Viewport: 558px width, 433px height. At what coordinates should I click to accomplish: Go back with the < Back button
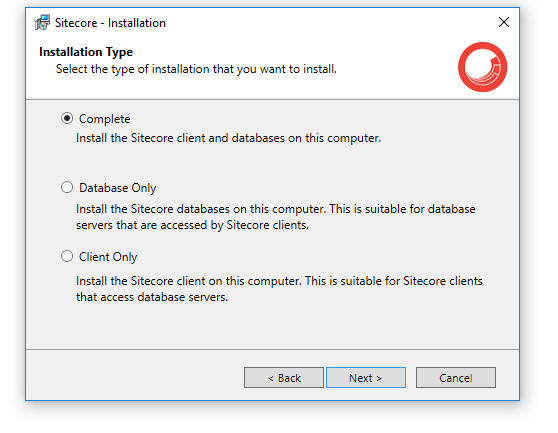284,377
